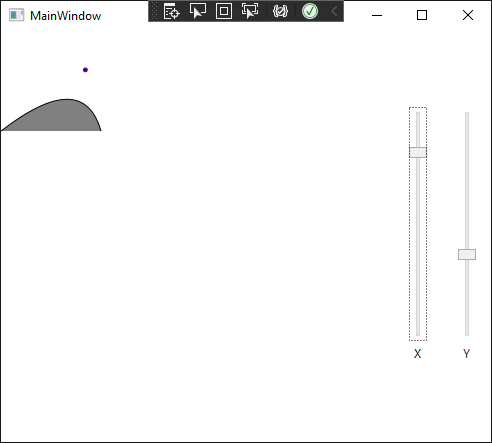This screenshot has height=443, width=492.
Task: Maximize the MainWindow window
Action: tap(422, 15)
